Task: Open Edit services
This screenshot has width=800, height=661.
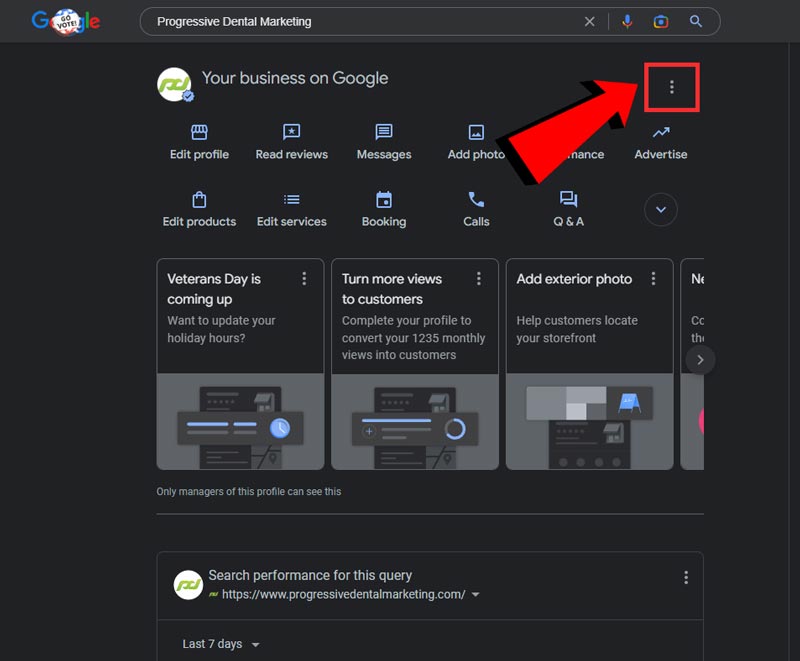Action: click(x=291, y=210)
